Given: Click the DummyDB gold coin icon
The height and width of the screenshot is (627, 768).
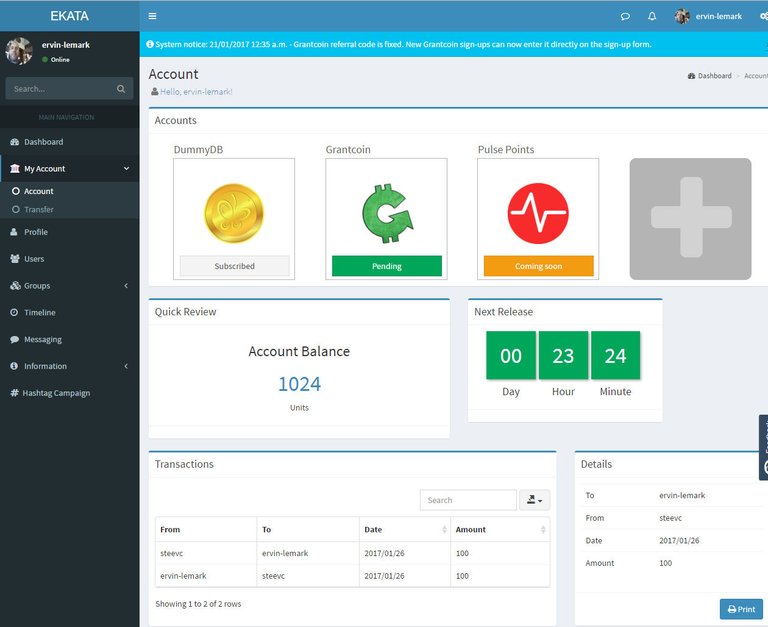Looking at the screenshot, I should point(234,213).
